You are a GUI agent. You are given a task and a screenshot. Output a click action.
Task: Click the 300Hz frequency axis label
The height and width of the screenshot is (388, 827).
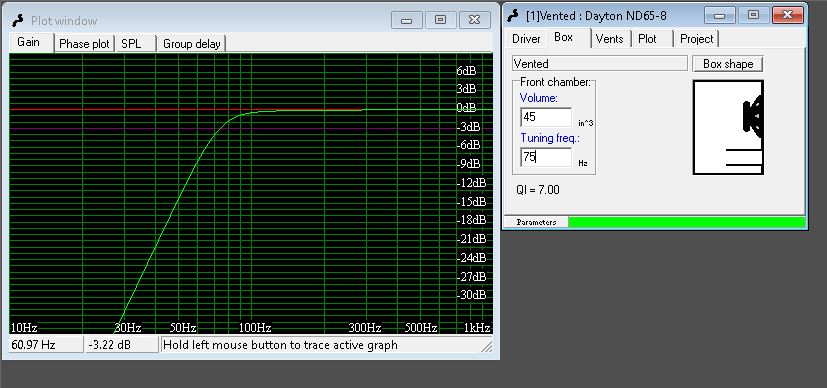coord(365,328)
